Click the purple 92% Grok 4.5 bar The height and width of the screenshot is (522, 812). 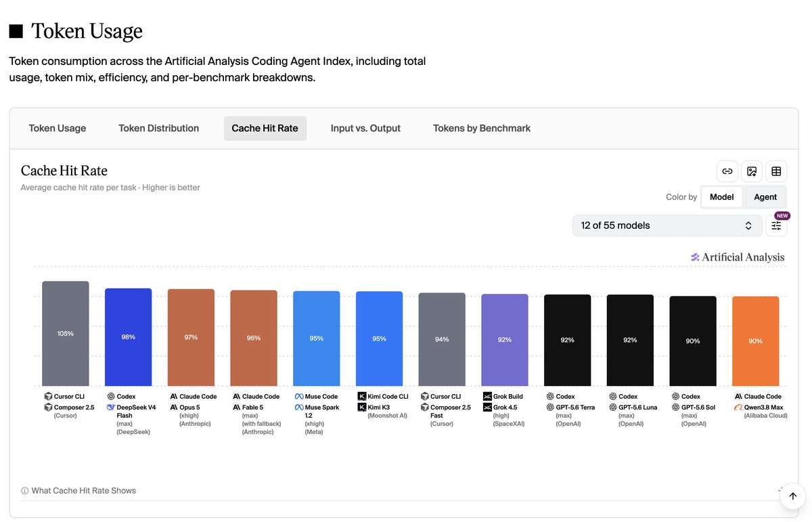point(505,340)
